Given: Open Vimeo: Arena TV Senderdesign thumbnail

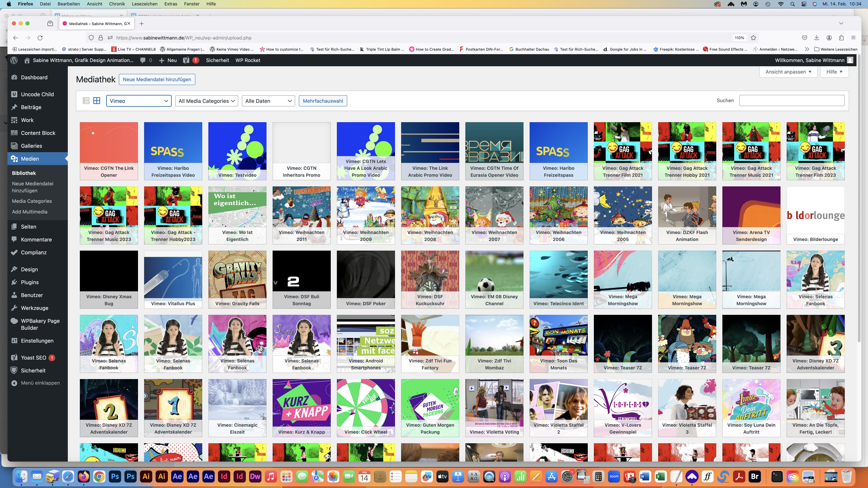Looking at the screenshot, I should [x=751, y=215].
